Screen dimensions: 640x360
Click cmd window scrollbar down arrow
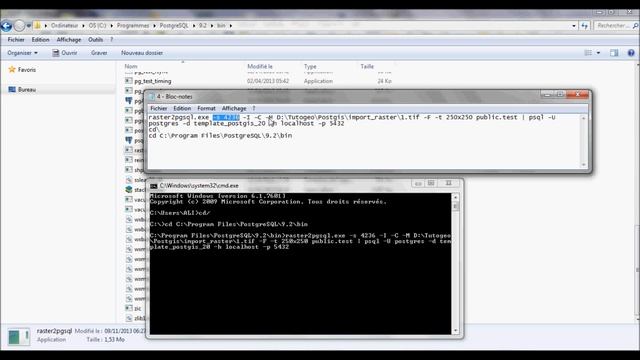pos(456,331)
